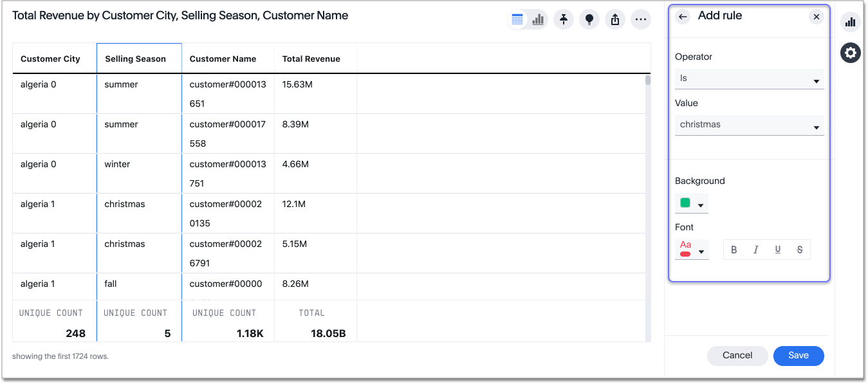Open the lightbulb insights icon
Screen dimensions: 868x384
[x=589, y=20]
